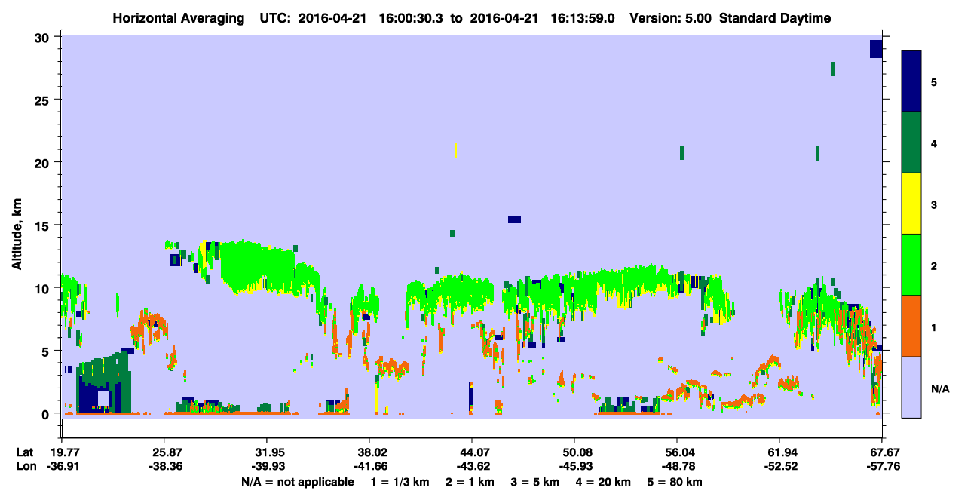Click the latitude value '61.94'
This screenshot has height=503, width=980.
779,452
